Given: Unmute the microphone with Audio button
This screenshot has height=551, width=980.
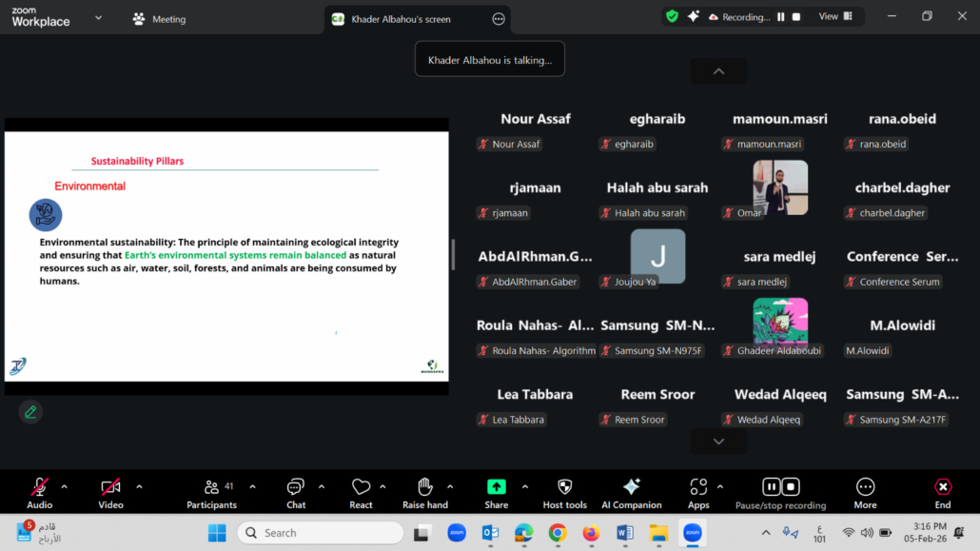Looking at the screenshot, I should 40,487.
